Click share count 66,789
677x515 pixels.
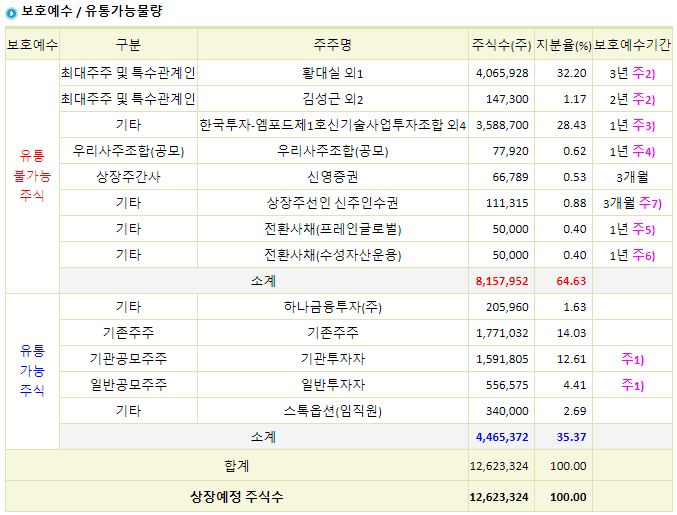click(x=510, y=177)
